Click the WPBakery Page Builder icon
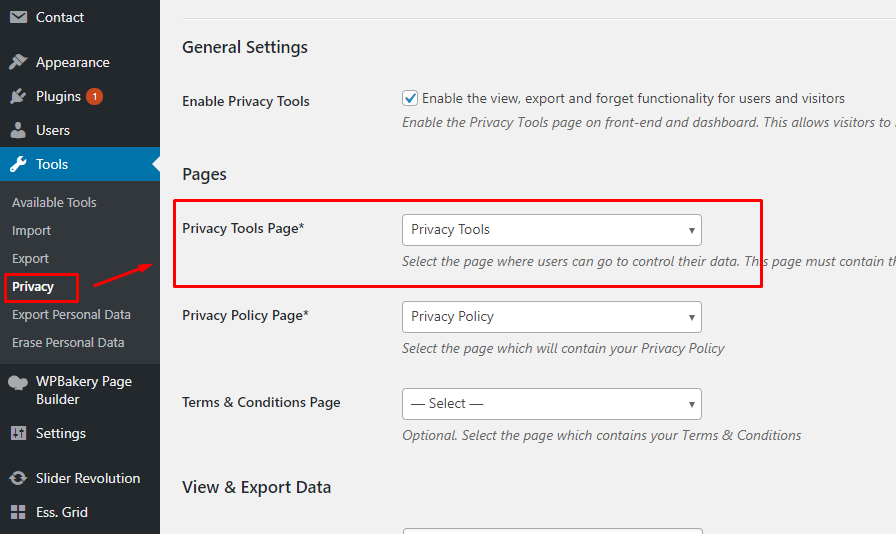Screen dimensions: 896x534 pyautogui.click(x=18, y=382)
